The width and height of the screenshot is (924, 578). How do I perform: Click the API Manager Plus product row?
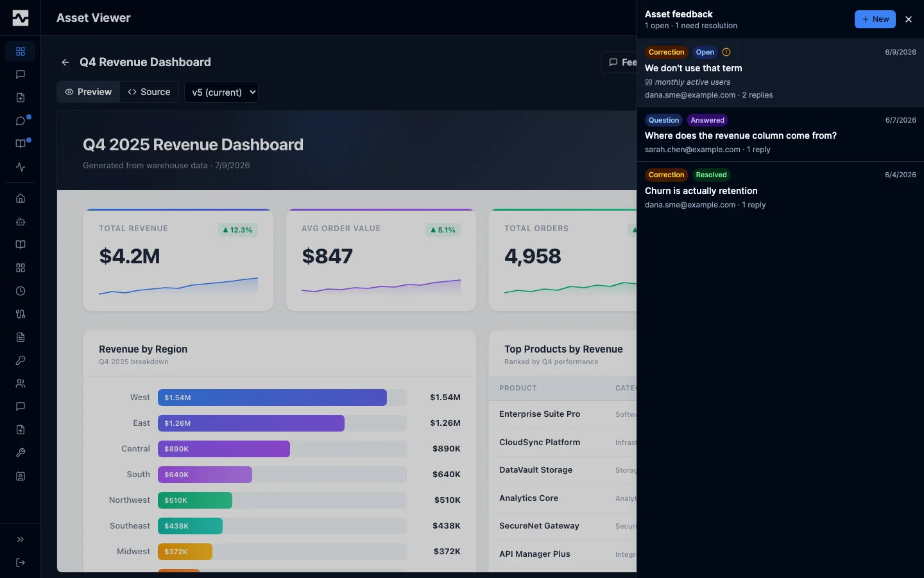click(x=563, y=554)
